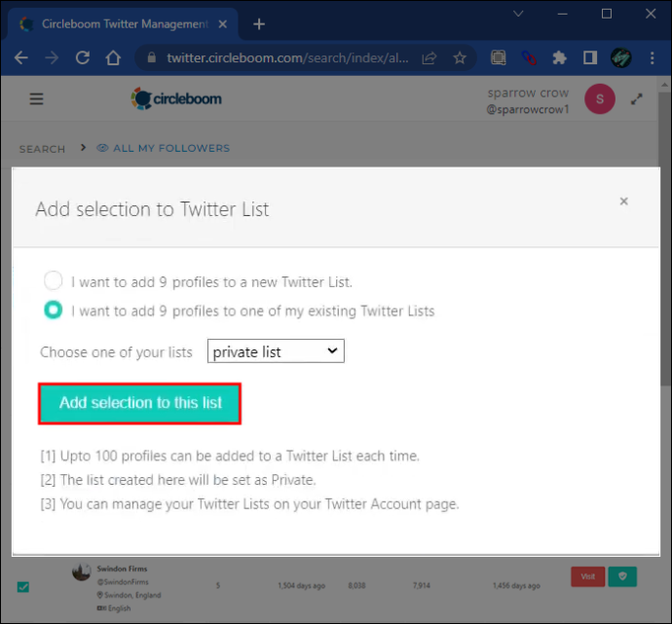This screenshot has height=624, width=672.
Task: Open the private list dropdown
Action: pyautogui.click(x=276, y=351)
